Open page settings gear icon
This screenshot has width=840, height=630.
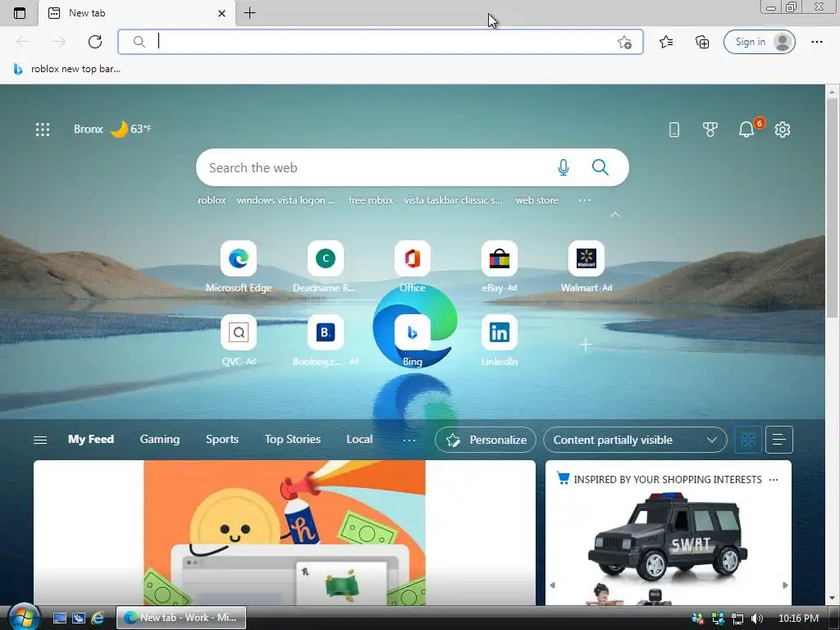click(x=782, y=129)
